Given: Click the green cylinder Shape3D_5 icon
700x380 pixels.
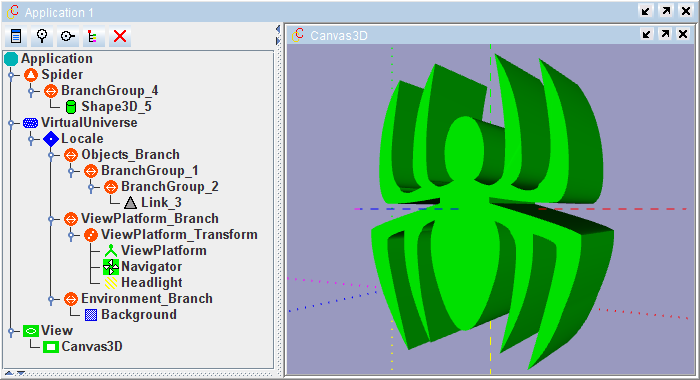Looking at the screenshot, I should [71, 107].
